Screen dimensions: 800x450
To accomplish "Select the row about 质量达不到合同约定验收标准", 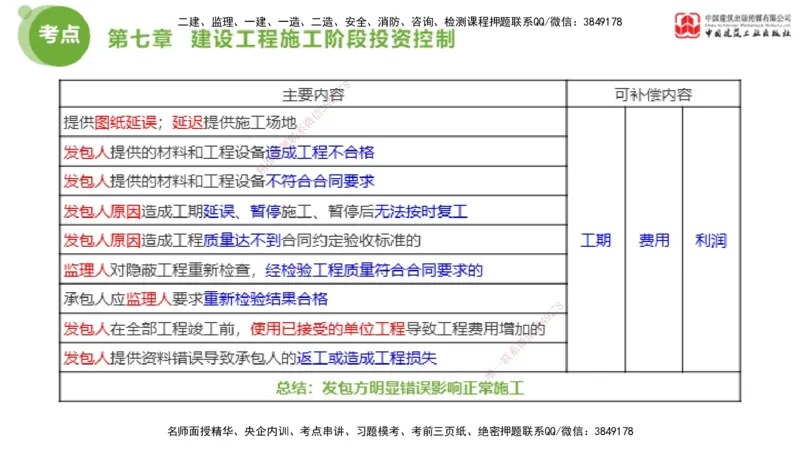I will pyautogui.click(x=313, y=240).
